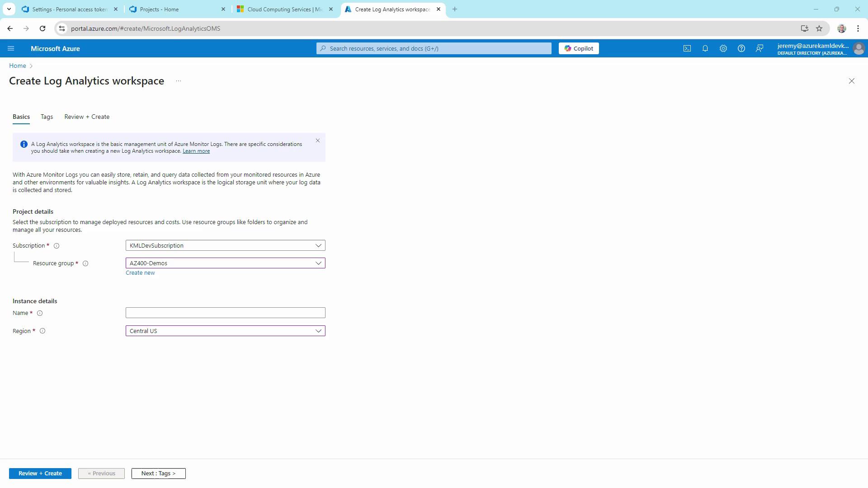Launch Cloud Shell from the top bar

[687, 48]
